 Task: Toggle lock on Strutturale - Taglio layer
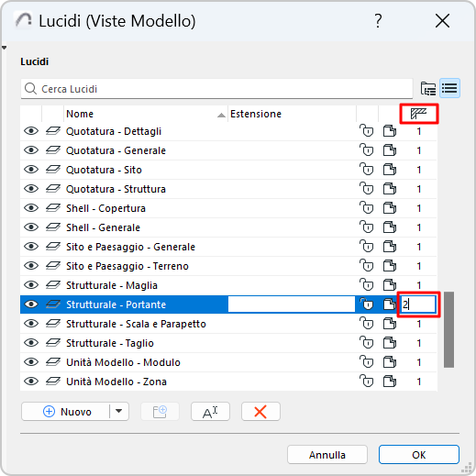tap(366, 343)
